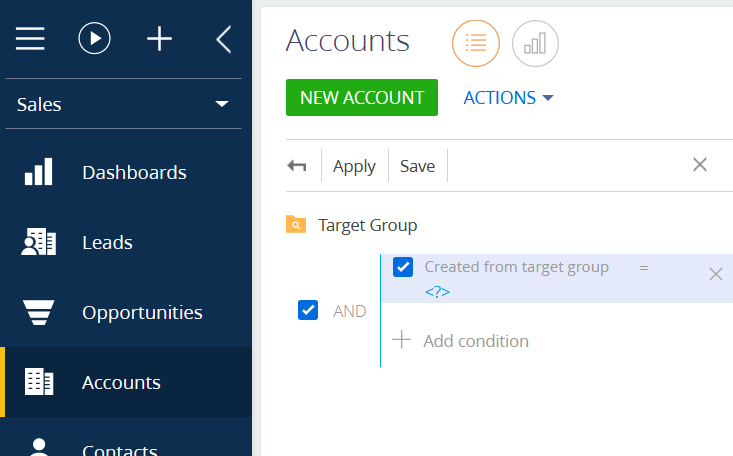Expand the ACTIONS dropdown menu
733x456 pixels.
point(509,98)
